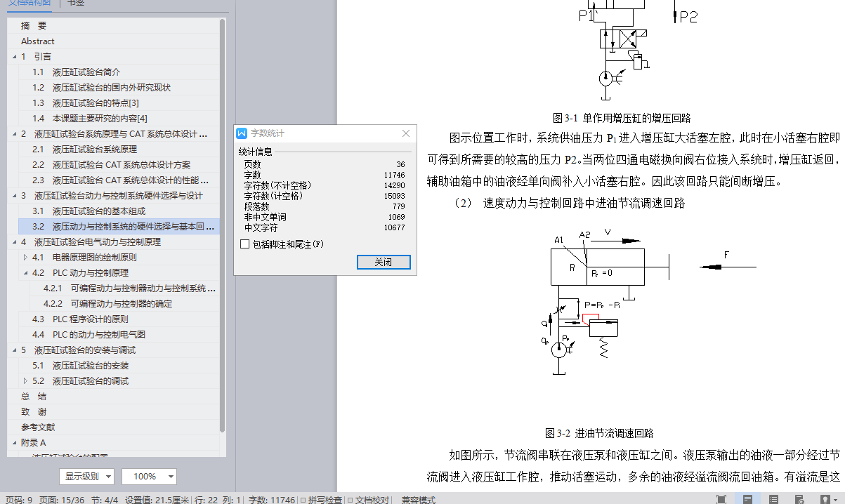
Task: Collapse chapter 5 安装与调试 heading
Action: click(x=13, y=350)
